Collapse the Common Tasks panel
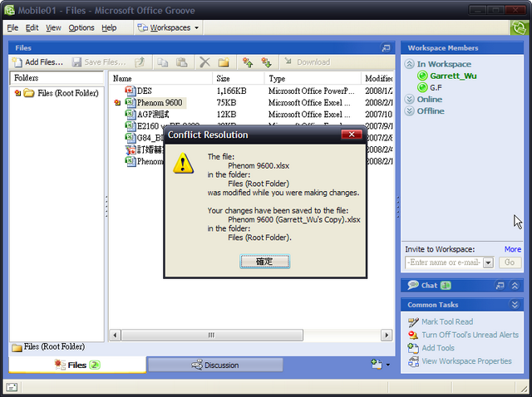532x397 pixels. 515,305
